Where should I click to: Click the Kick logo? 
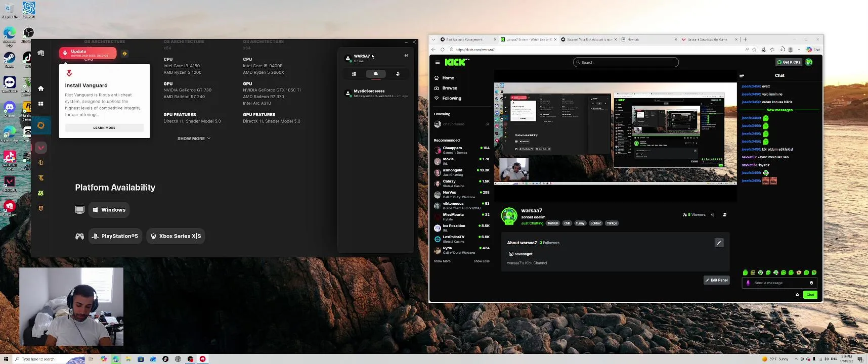tap(457, 62)
